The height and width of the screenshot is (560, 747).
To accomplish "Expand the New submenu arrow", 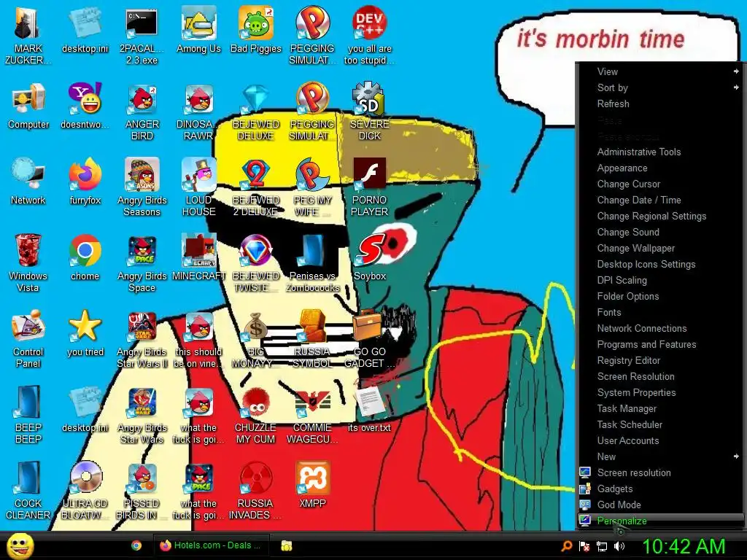I will (736, 456).
